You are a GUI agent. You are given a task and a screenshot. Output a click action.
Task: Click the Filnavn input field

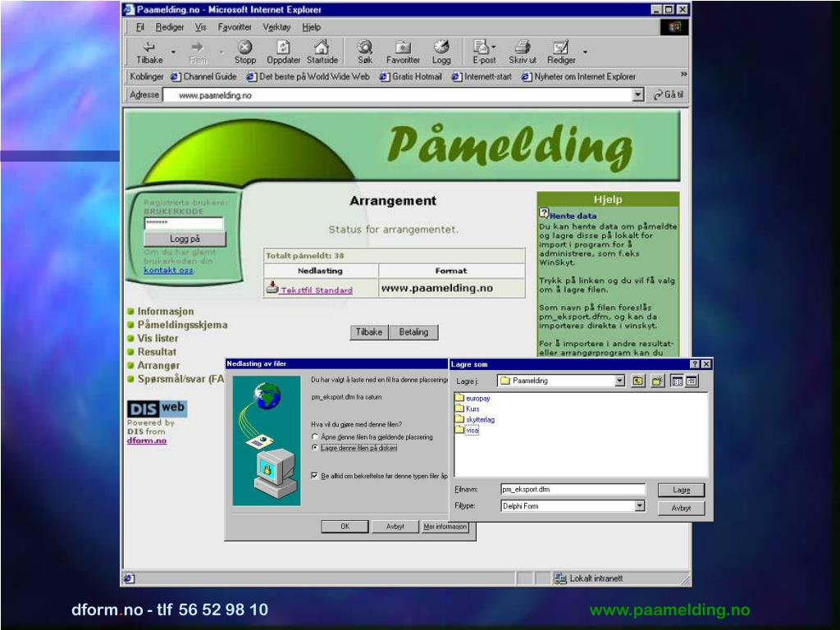point(573,489)
